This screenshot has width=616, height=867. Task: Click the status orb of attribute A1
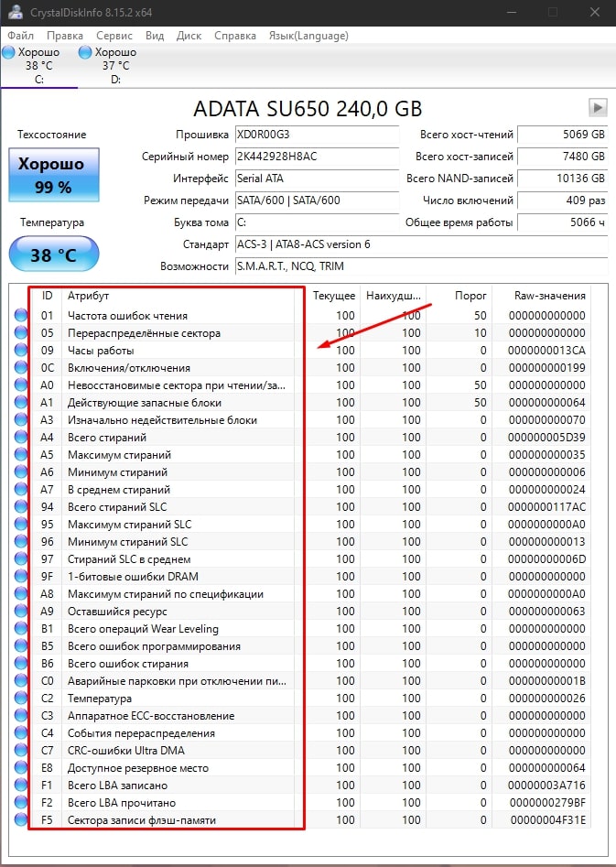(21, 403)
